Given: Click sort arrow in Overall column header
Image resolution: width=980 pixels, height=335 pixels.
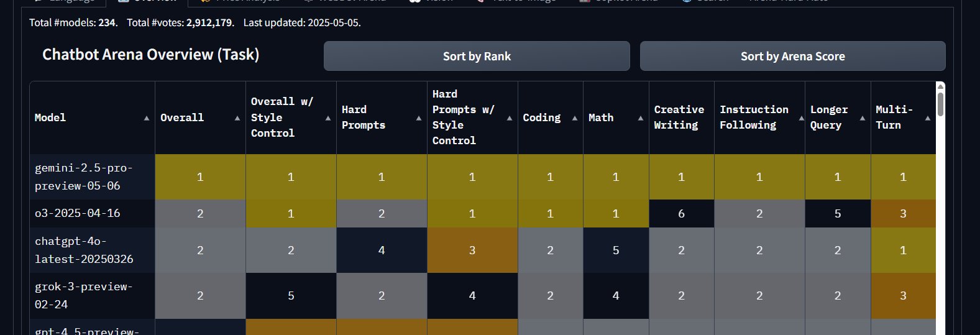Looking at the screenshot, I should tap(237, 118).
